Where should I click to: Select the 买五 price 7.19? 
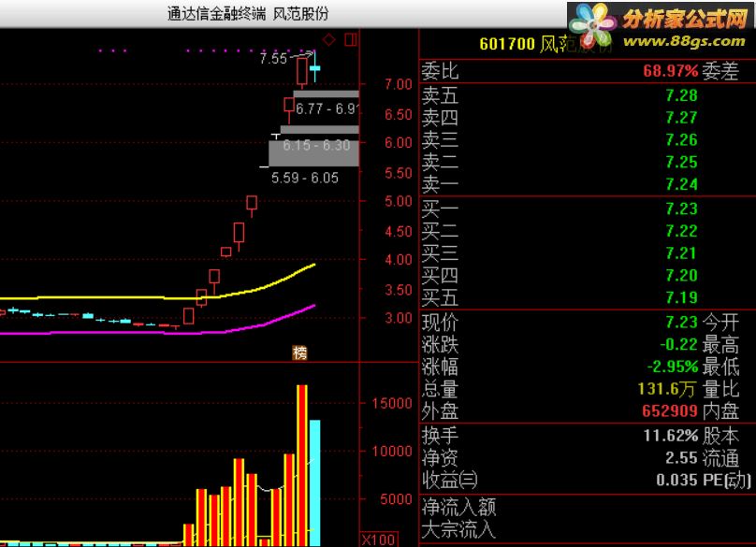682,297
